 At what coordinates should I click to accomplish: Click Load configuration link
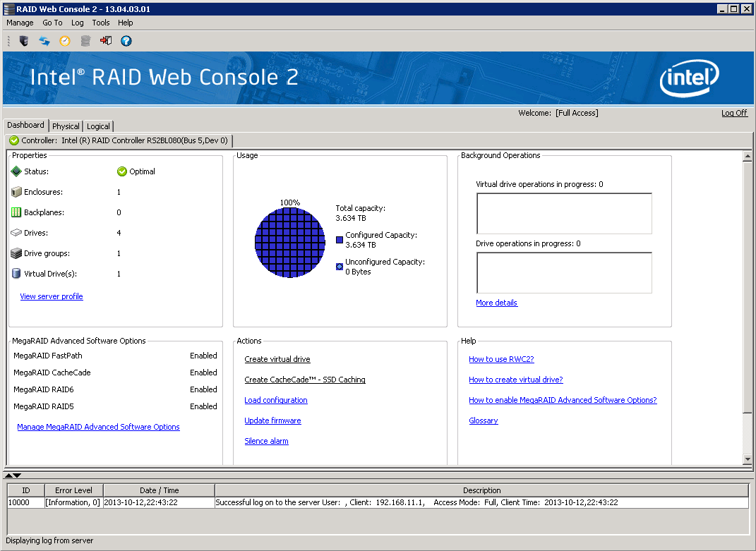pyautogui.click(x=276, y=400)
